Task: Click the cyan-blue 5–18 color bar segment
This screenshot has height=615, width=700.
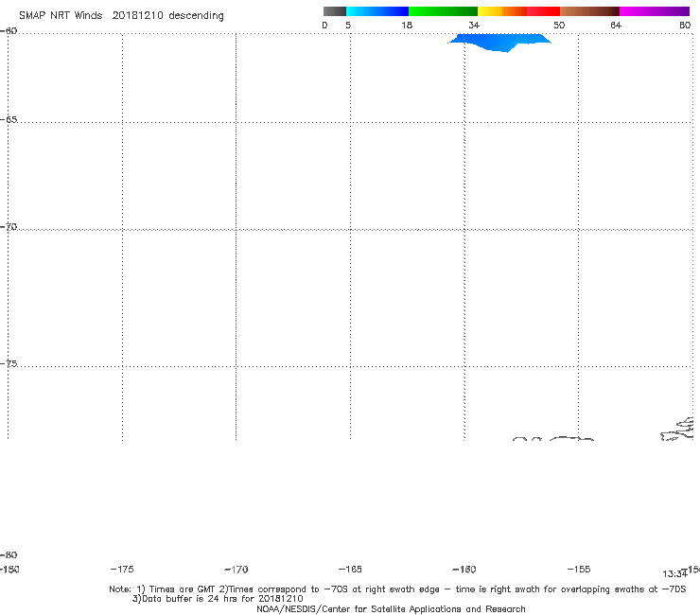Action: (x=377, y=11)
